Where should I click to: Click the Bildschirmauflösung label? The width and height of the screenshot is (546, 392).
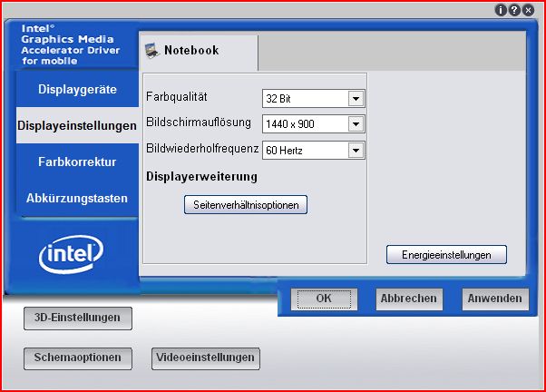pos(199,122)
